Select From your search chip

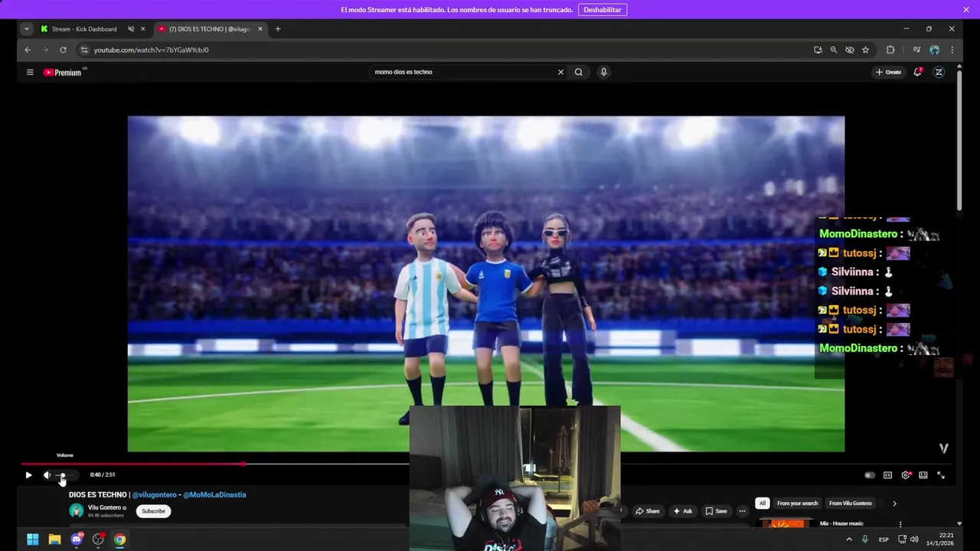pyautogui.click(x=798, y=504)
